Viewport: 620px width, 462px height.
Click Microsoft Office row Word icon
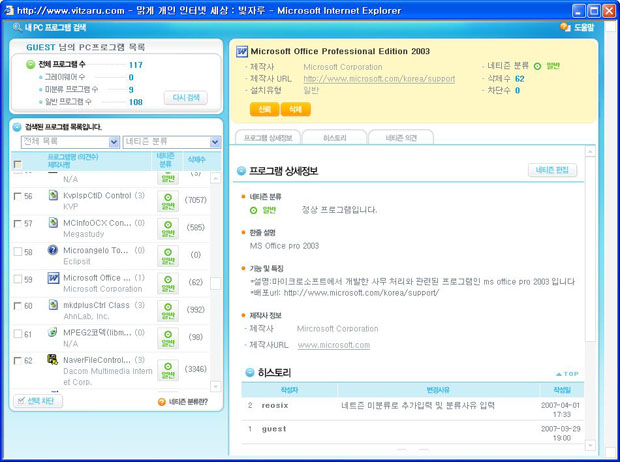tap(53, 278)
